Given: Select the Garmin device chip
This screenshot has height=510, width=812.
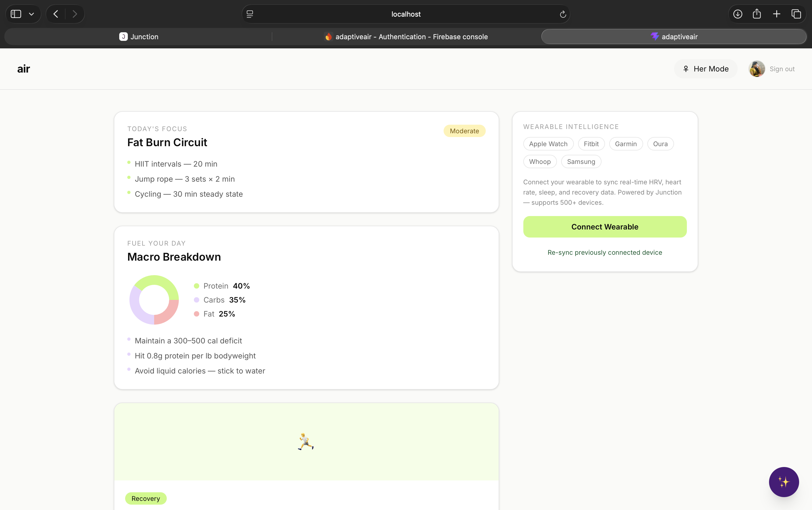Looking at the screenshot, I should point(626,144).
